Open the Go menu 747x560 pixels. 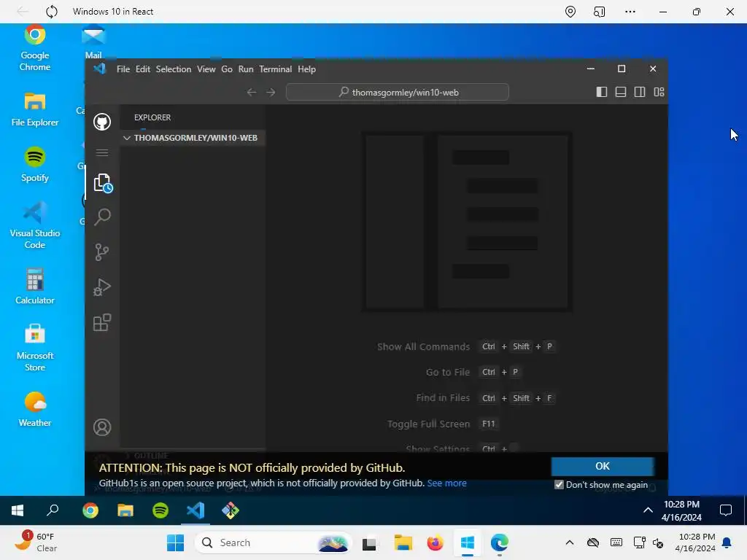click(227, 69)
